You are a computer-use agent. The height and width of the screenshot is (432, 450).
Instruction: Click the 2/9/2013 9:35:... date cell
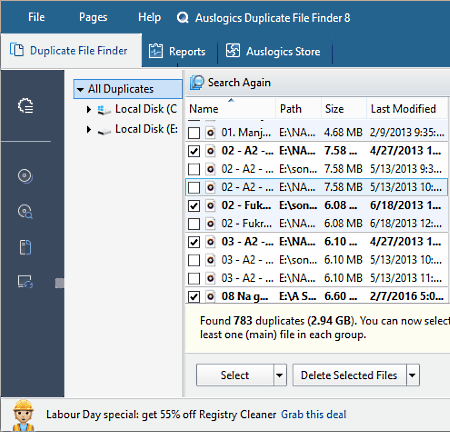point(406,133)
